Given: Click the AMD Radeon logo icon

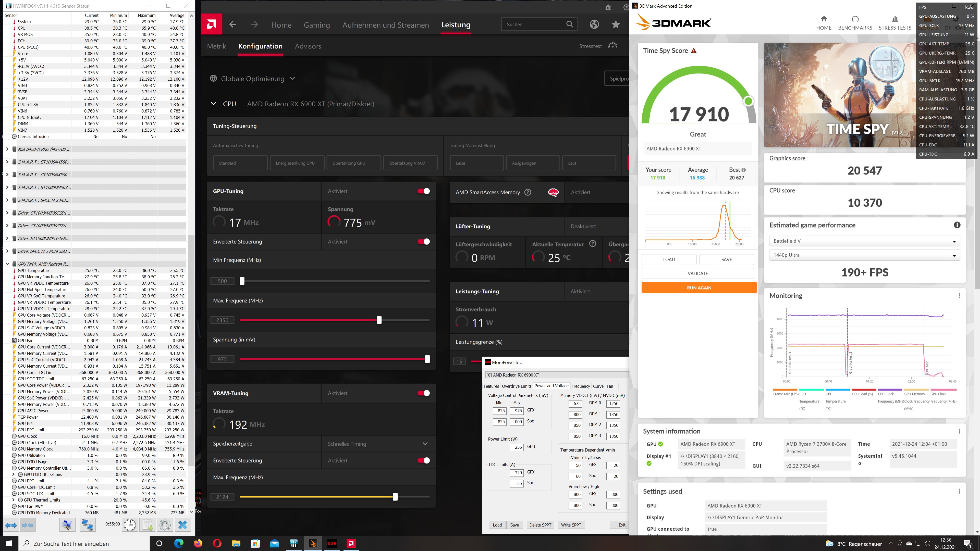Looking at the screenshot, I should pos(212,24).
